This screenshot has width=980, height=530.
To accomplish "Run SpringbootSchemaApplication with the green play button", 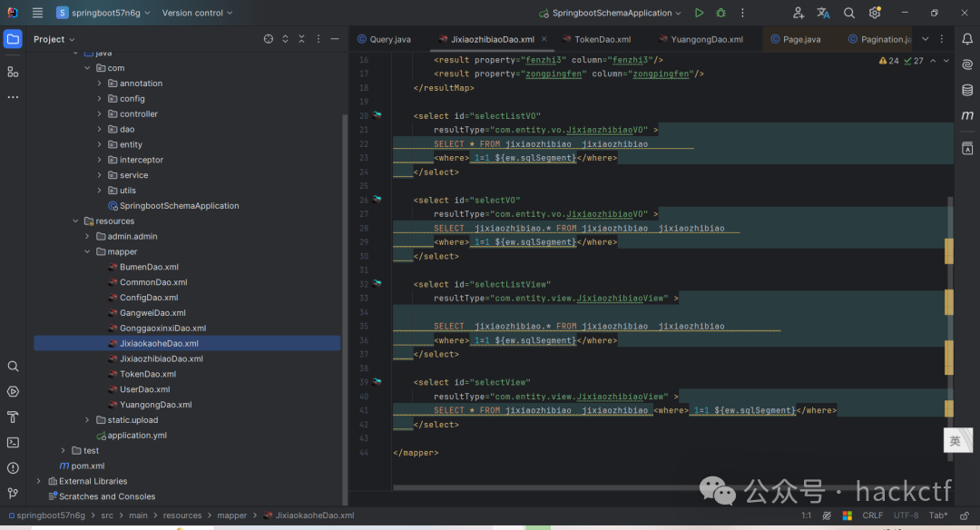I will [699, 13].
